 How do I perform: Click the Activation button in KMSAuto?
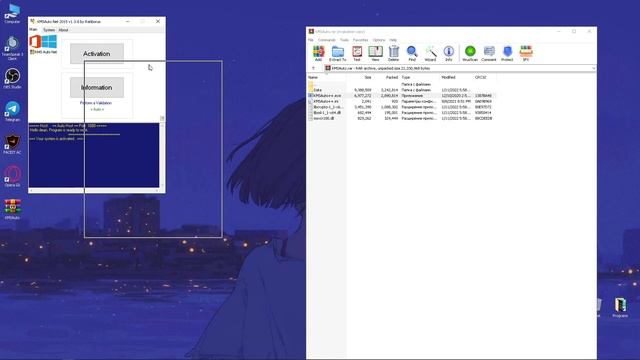(97, 54)
